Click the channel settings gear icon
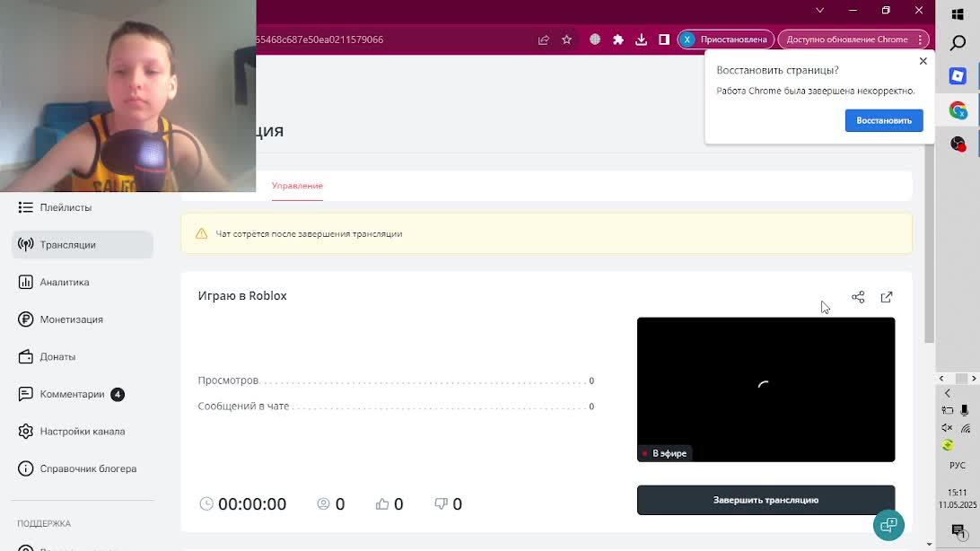The image size is (980, 551). click(26, 432)
